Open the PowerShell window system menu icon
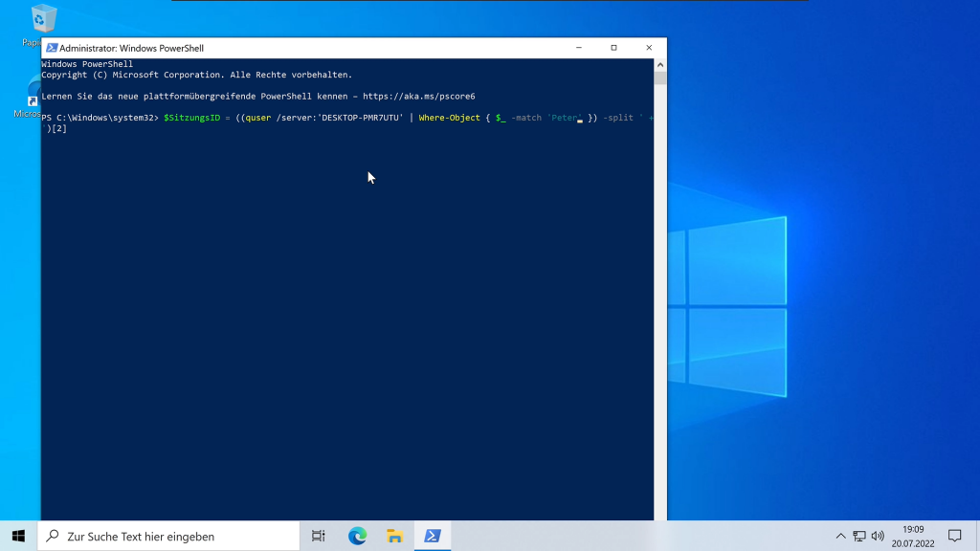Image resolution: width=980 pixels, height=551 pixels. pos(52,48)
